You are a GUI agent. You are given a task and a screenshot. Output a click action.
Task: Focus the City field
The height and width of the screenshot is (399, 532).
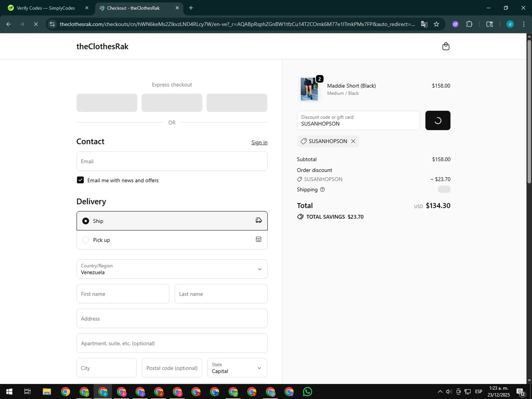[x=106, y=368]
